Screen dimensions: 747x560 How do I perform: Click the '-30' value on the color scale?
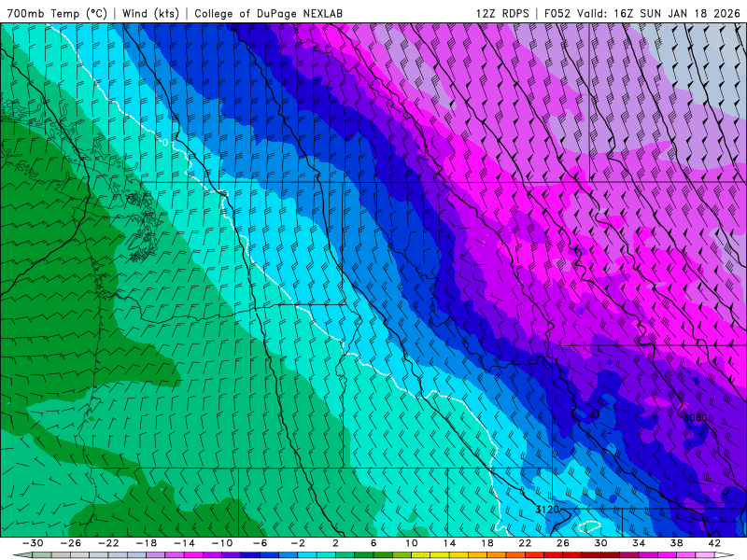(x=33, y=543)
